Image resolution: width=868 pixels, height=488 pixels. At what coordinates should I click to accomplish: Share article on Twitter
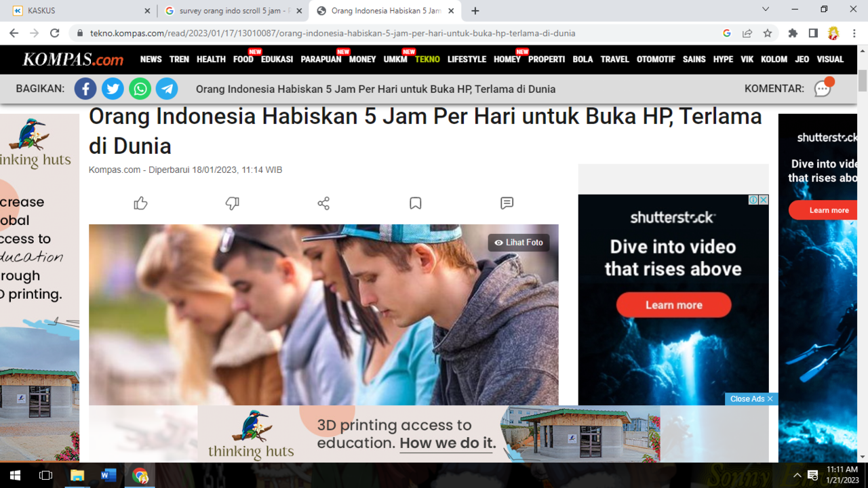click(113, 89)
